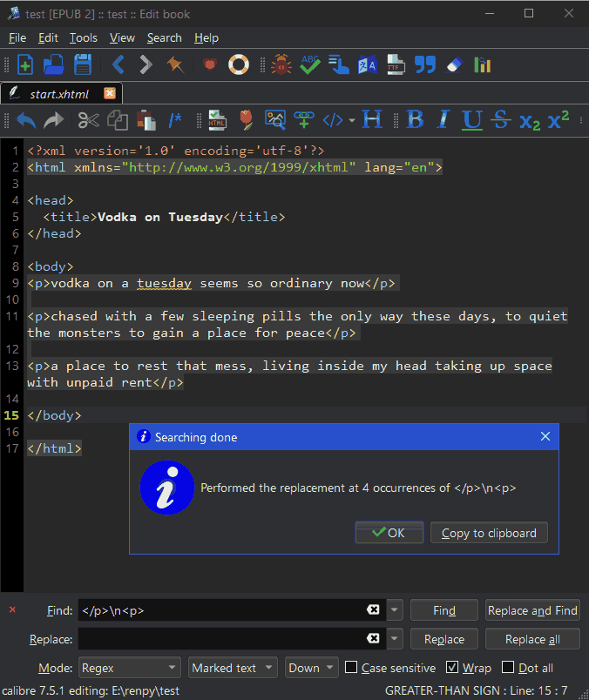Open the reports bar chart icon
The height and width of the screenshot is (700, 589).
pos(483,64)
